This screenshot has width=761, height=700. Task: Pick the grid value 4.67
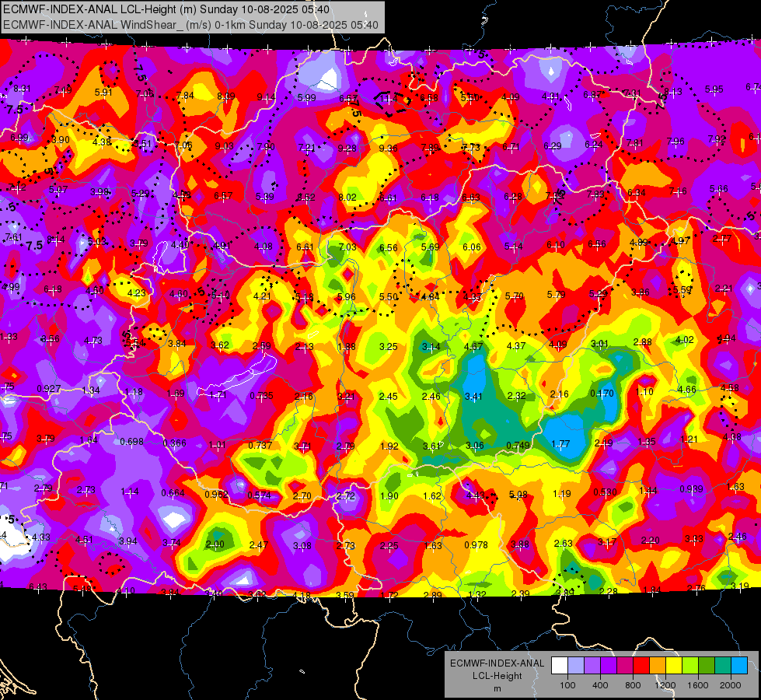pos(473,346)
